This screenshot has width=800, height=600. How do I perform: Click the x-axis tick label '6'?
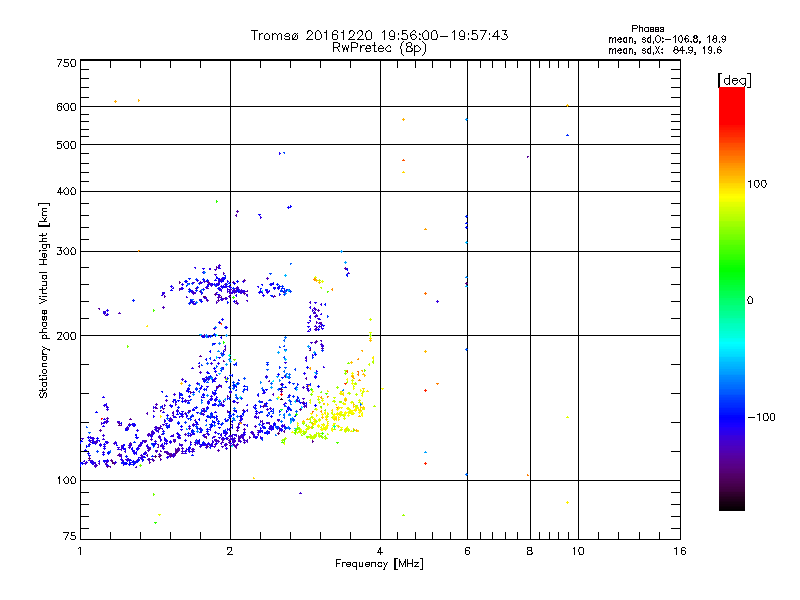pyautogui.click(x=467, y=551)
